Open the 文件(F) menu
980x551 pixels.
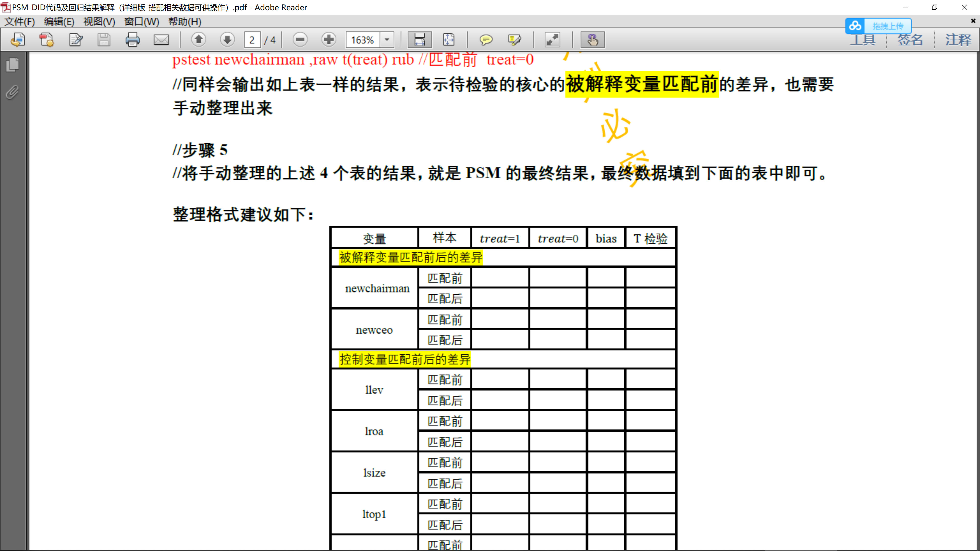(x=20, y=22)
